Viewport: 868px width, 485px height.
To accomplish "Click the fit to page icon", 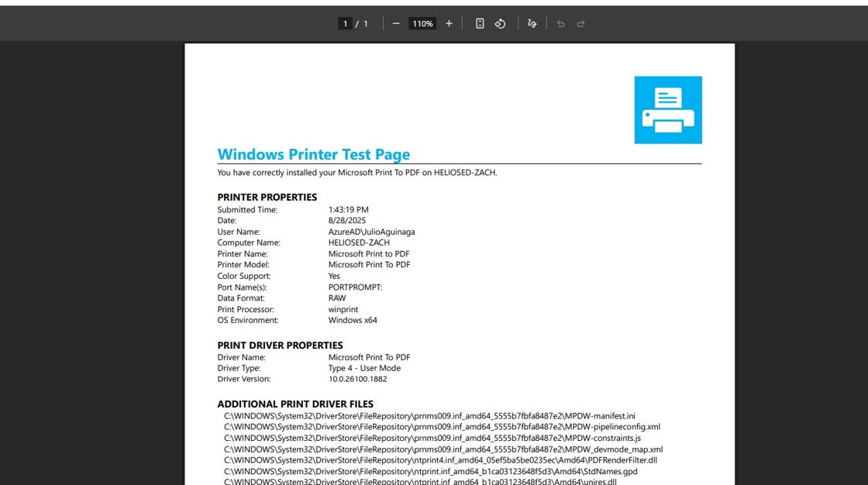I will pos(480,23).
